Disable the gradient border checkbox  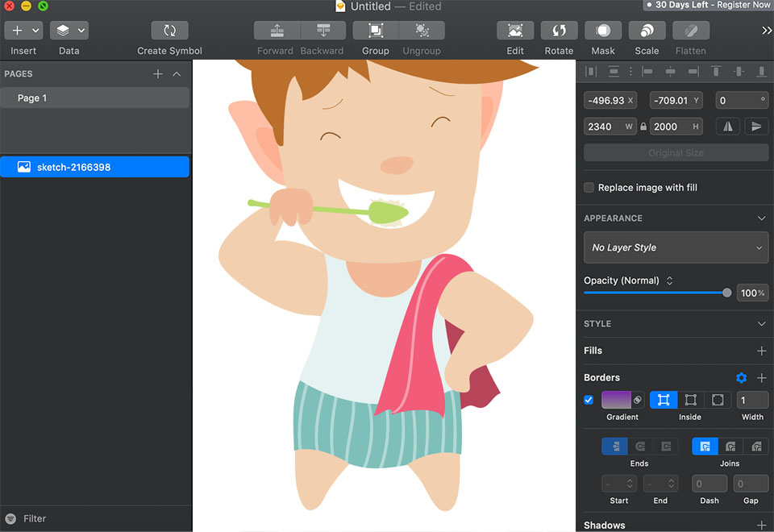589,400
